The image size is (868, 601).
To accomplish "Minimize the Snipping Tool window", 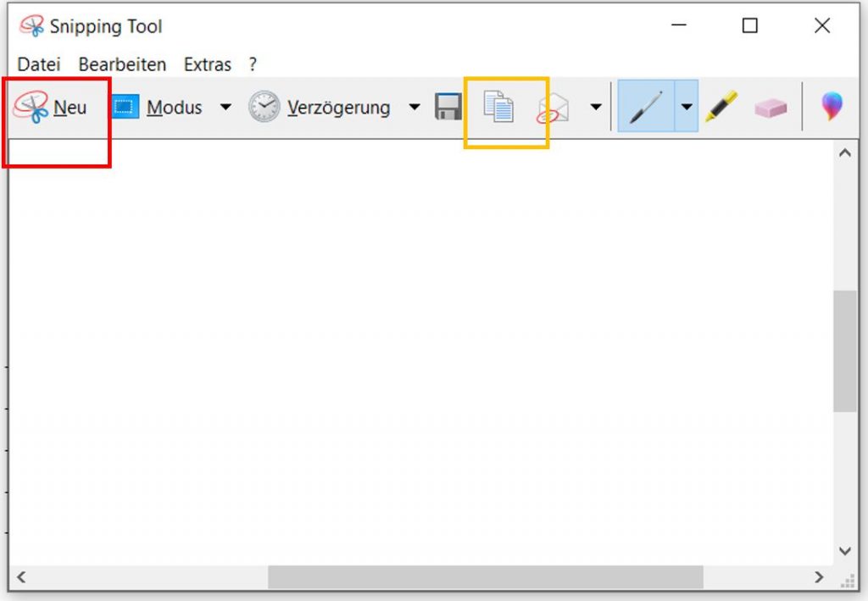I will [x=679, y=25].
